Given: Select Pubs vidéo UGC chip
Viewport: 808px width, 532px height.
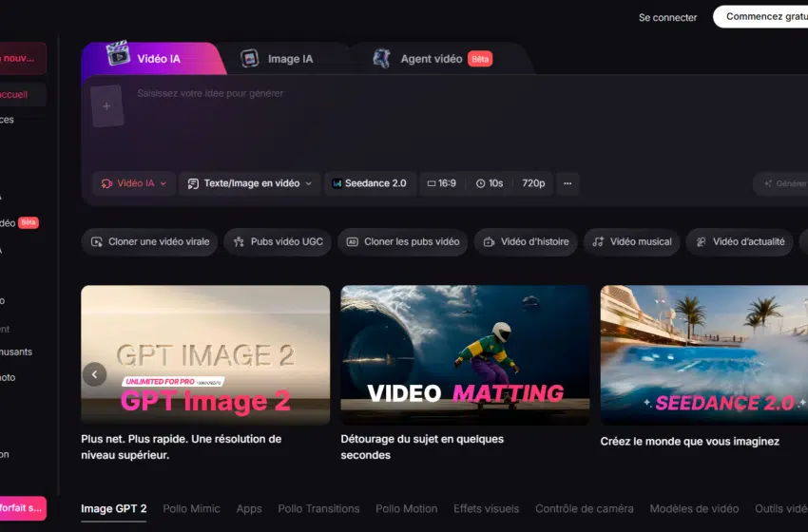Looking at the screenshot, I should point(278,241).
